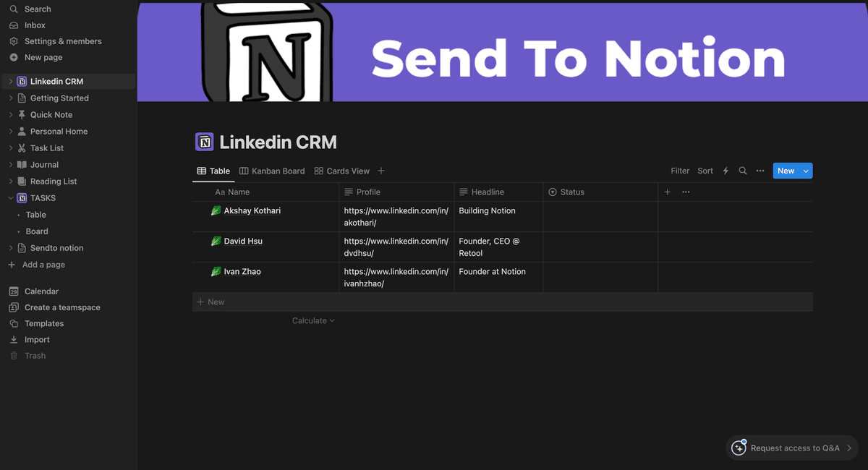Click the Templates icon
The width and height of the screenshot is (868, 470).
pos(13,324)
